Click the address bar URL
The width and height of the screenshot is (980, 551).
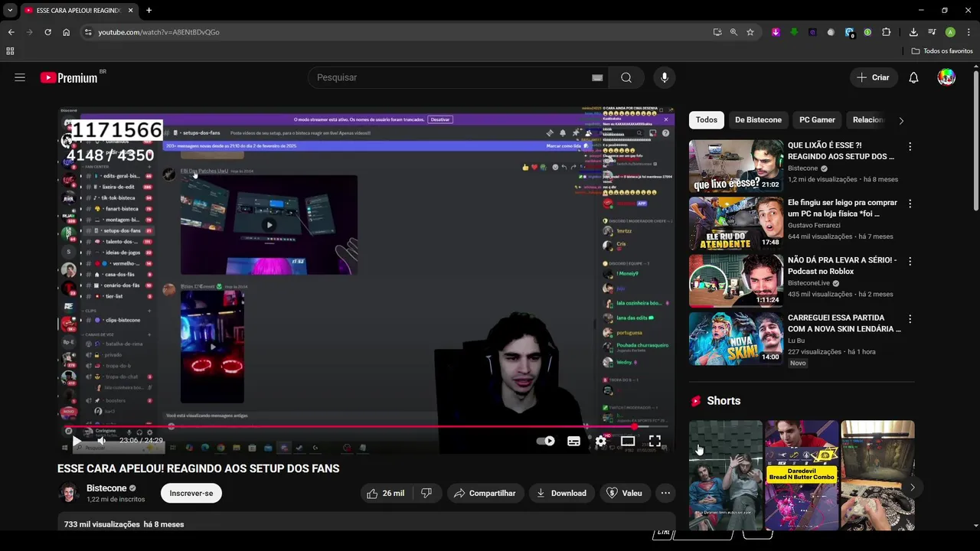[x=158, y=32]
